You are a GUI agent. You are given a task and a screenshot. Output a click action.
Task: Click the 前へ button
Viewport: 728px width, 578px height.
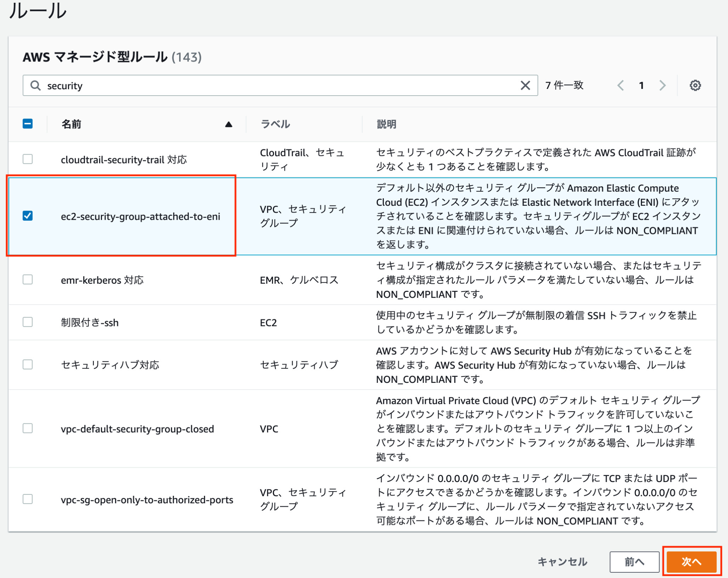pos(635,562)
